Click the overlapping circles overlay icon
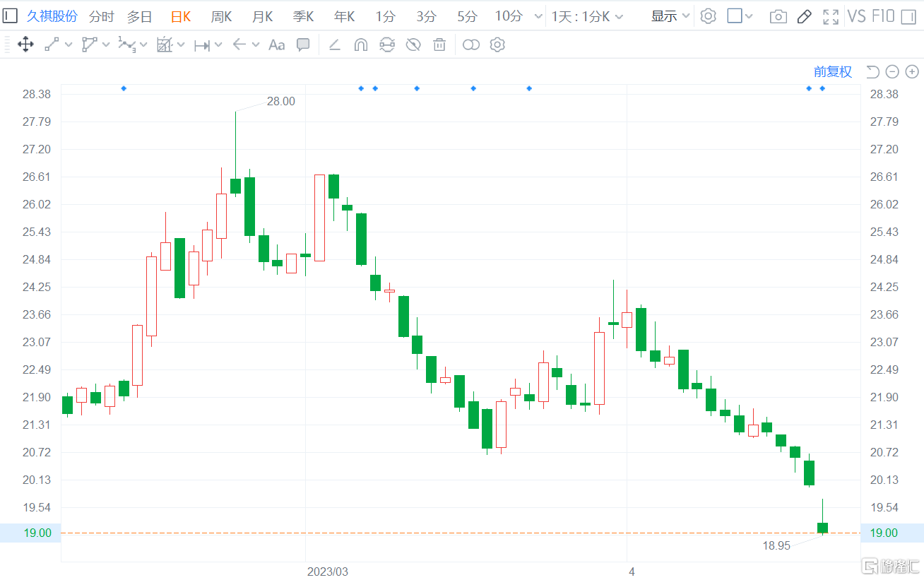 471,45
